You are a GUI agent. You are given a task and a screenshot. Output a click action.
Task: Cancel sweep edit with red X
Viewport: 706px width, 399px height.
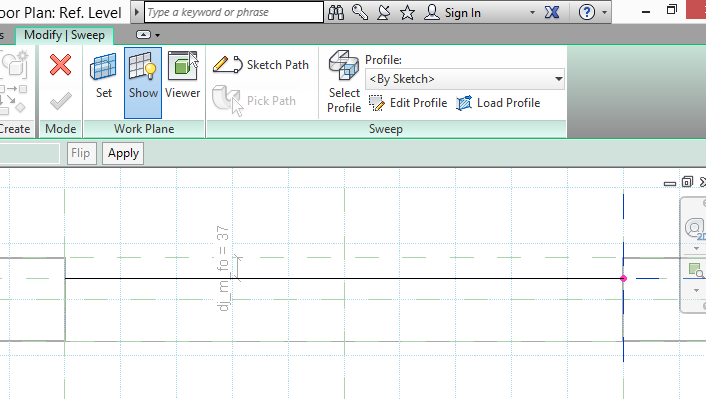[x=60, y=65]
